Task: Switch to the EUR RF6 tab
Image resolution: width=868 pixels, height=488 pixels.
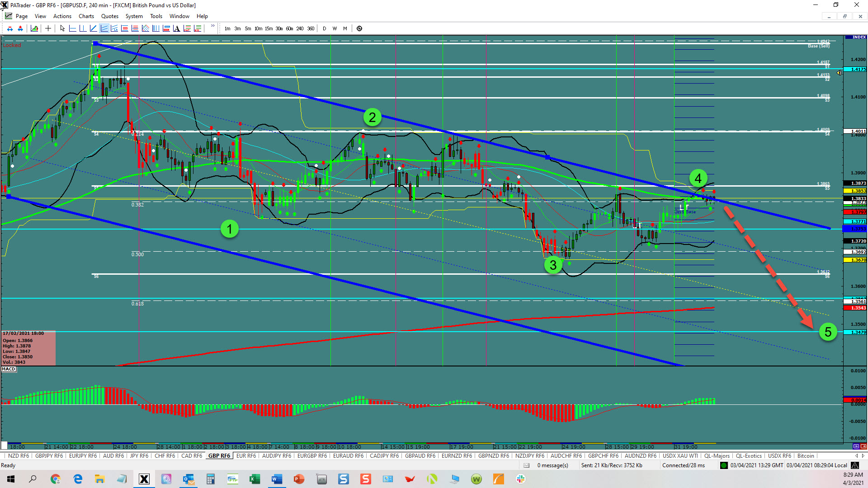Action: click(246, 456)
